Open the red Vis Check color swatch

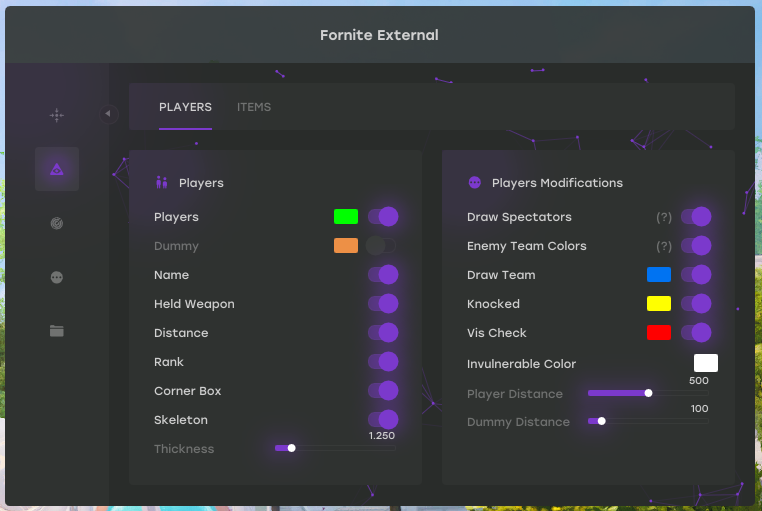(659, 333)
